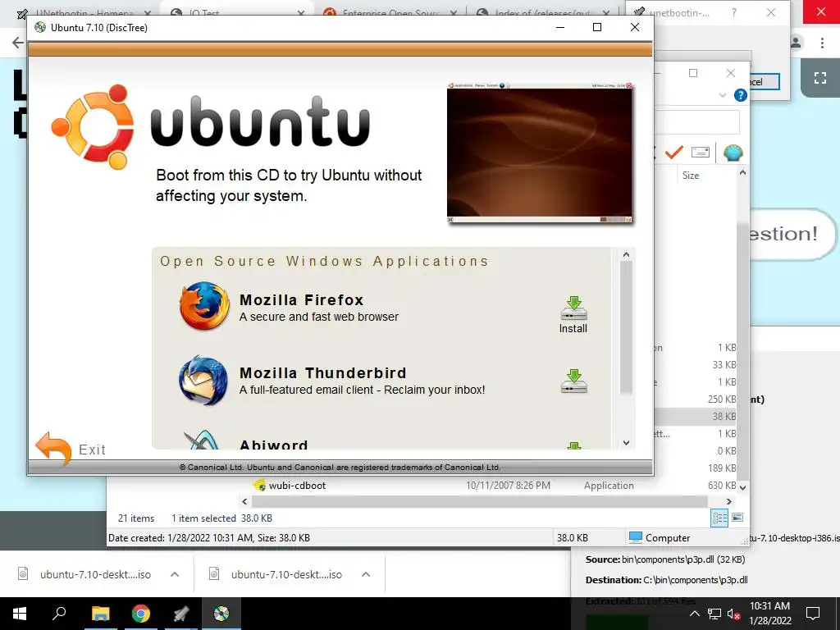Click the Mozilla Thunderbird logo icon
The width and height of the screenshot is (840, 630).
tap(203, 381)
